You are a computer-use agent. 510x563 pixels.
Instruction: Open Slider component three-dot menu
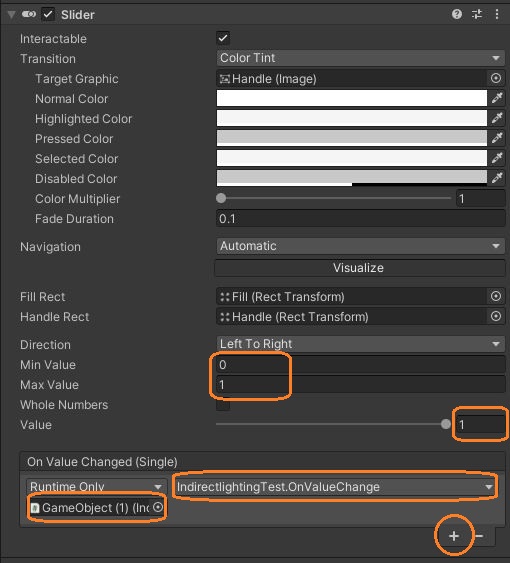click(497, 14)
